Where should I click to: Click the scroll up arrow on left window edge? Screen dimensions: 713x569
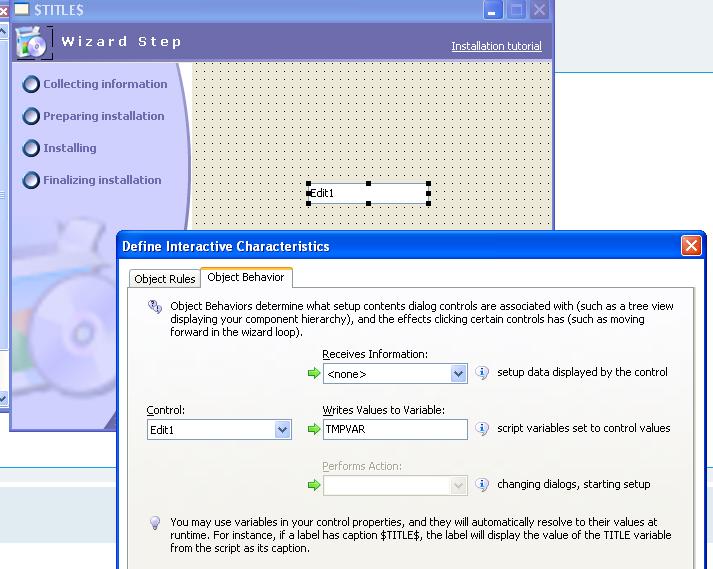coord(3,31)
